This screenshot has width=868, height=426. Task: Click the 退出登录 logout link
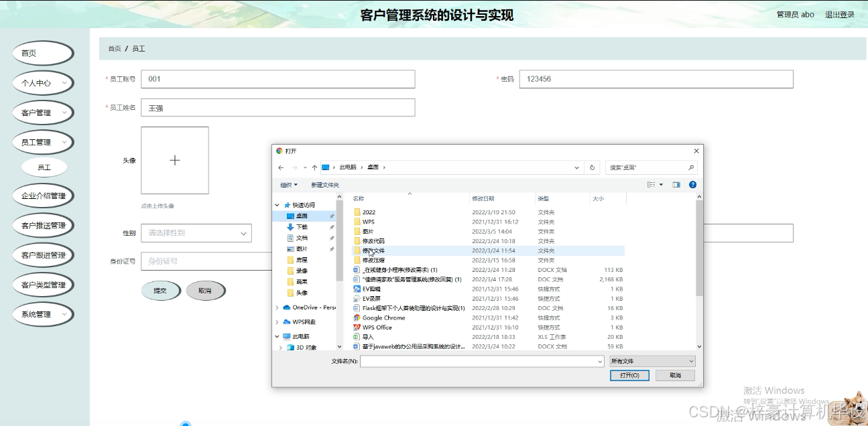(x=840, y=14)
